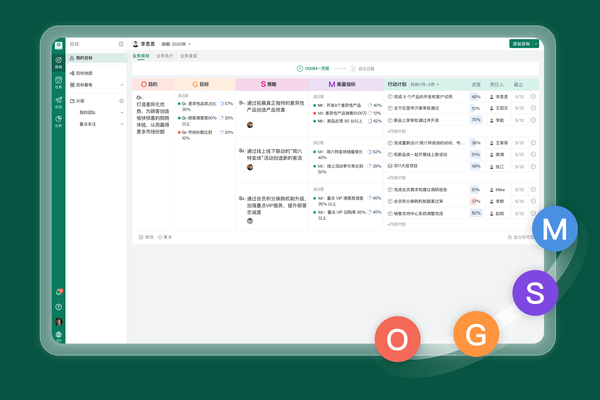
Task: Expand the 我的团队 group
Action: tap(122, 113)
